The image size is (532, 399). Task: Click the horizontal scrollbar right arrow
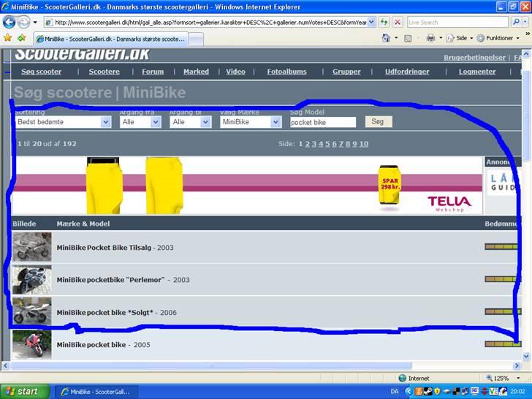coord(517,365)
